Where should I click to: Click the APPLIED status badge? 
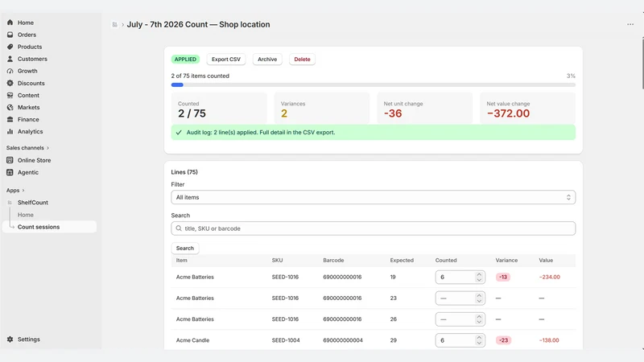185,59
